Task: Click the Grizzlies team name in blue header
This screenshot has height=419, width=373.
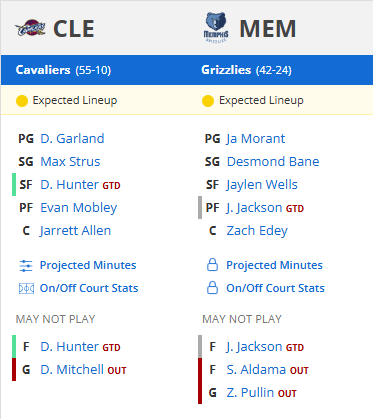Action: [x=226, y=70]
